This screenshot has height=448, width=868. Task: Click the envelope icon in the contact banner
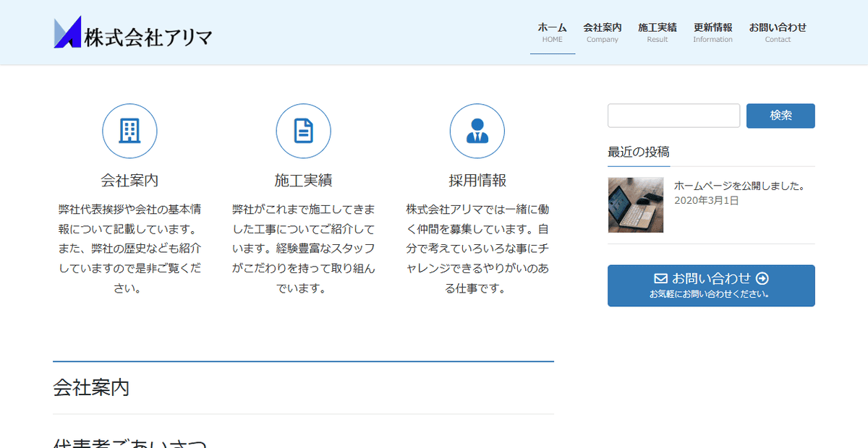(661, 278)
